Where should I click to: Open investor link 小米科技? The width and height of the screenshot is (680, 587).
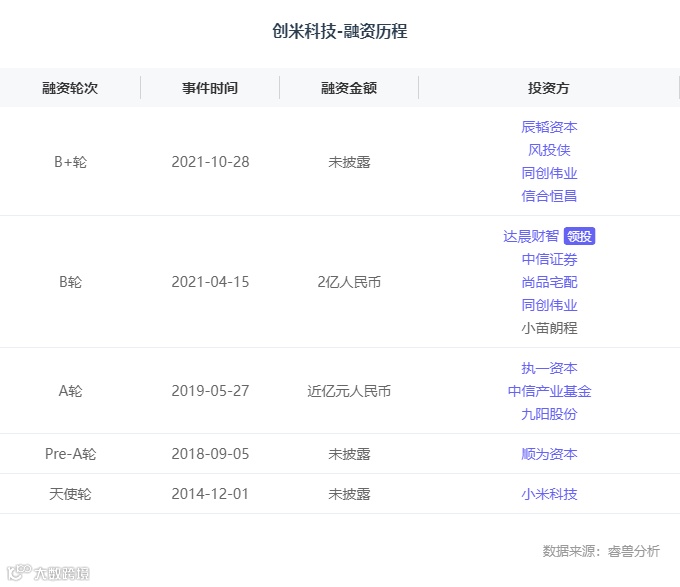click(549, 494)
